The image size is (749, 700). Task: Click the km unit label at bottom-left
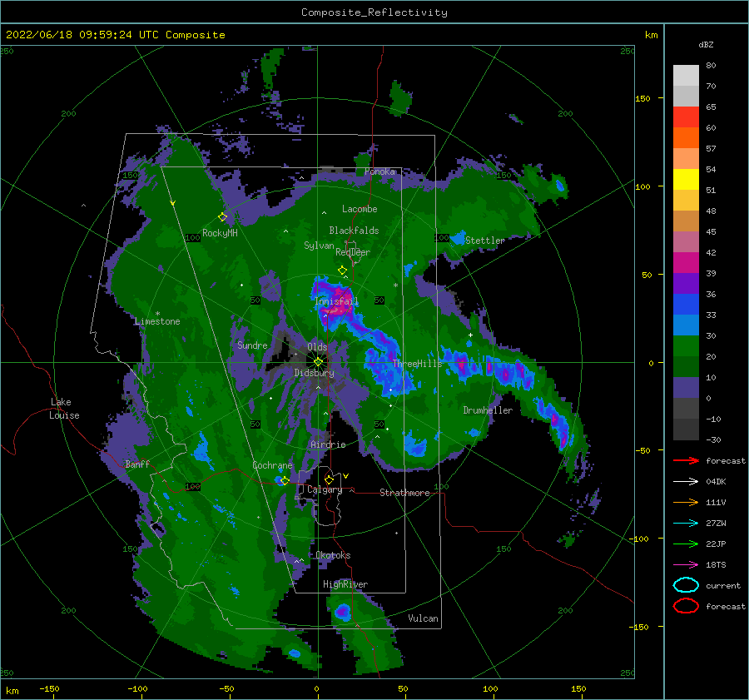(12, 691)
